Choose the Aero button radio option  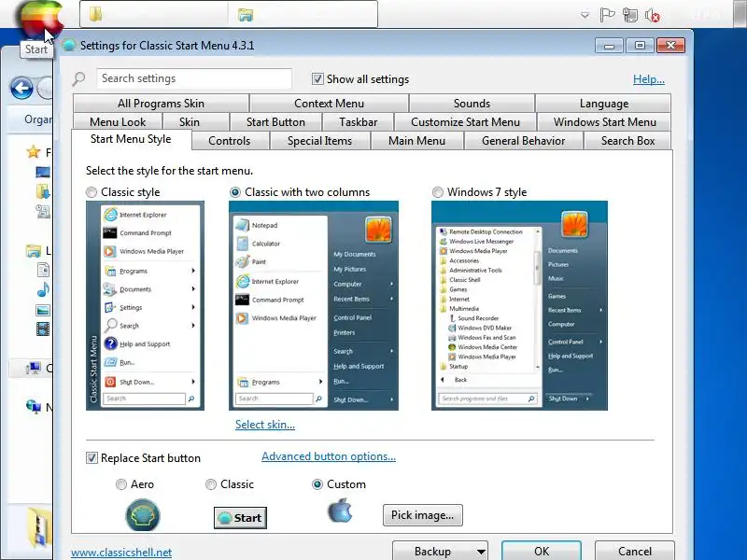(121, 484)
